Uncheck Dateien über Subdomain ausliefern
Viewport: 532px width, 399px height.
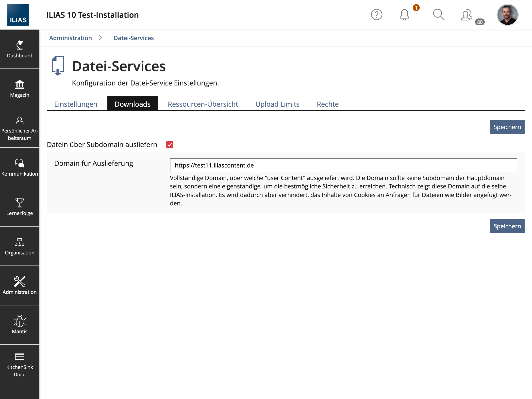pyautogui.click(x=170, y=145)
